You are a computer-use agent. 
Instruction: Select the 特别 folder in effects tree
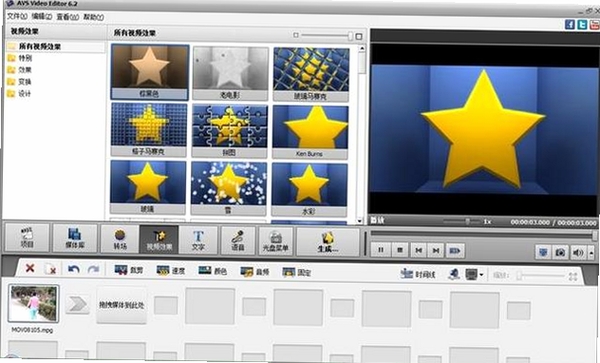coord(25,58)
